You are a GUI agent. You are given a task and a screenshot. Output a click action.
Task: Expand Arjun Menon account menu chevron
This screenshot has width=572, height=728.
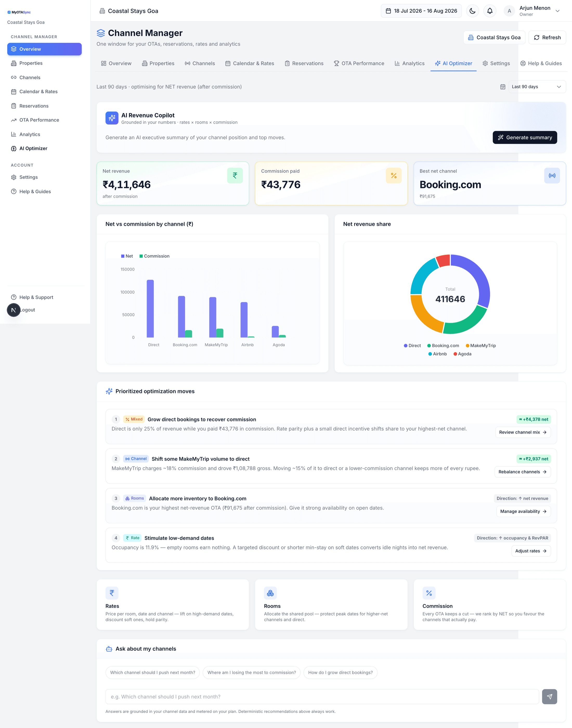558,11
